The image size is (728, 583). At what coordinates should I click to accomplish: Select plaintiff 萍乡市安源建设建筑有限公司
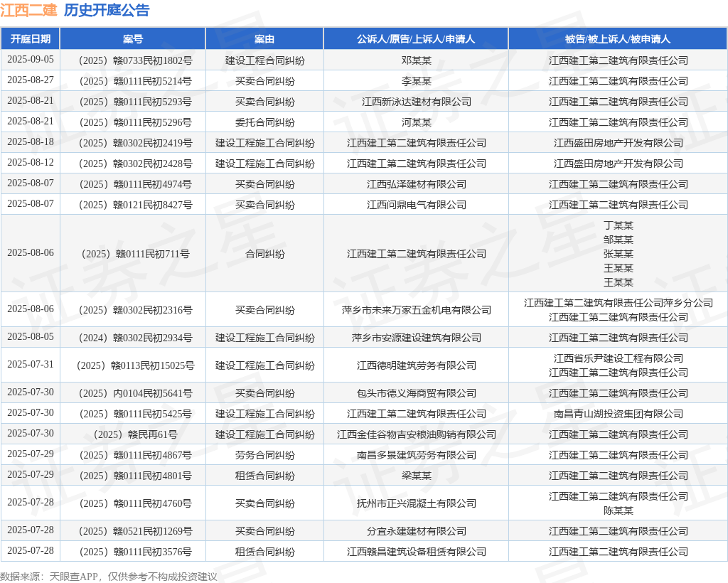(x=417, y=338)
